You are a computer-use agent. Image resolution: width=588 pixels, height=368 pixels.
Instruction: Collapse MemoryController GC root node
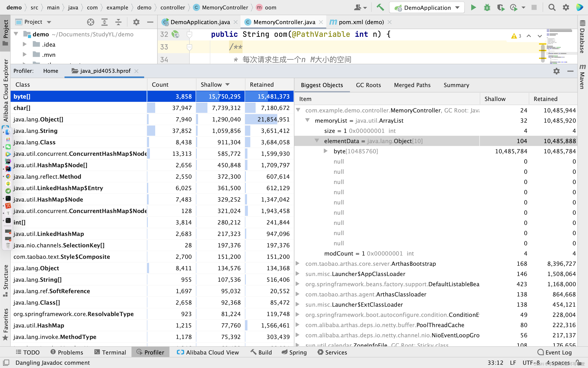point(298,110)
